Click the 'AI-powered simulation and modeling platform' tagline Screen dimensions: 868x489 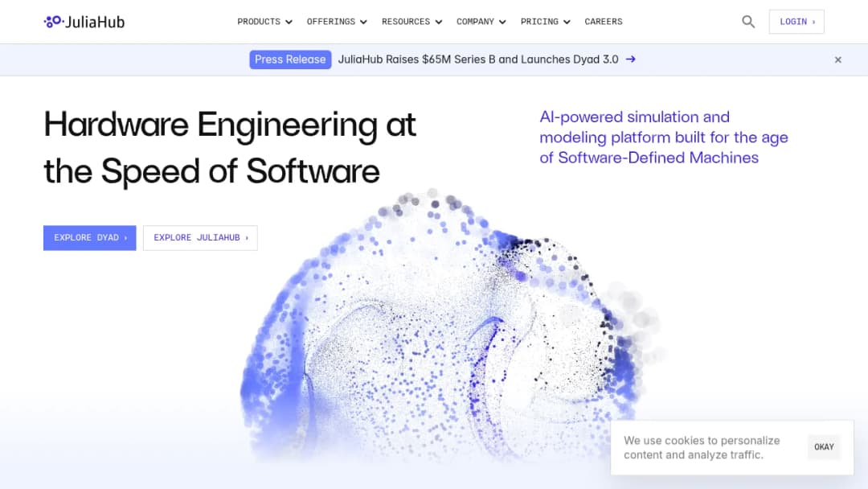tap(664, 138)
